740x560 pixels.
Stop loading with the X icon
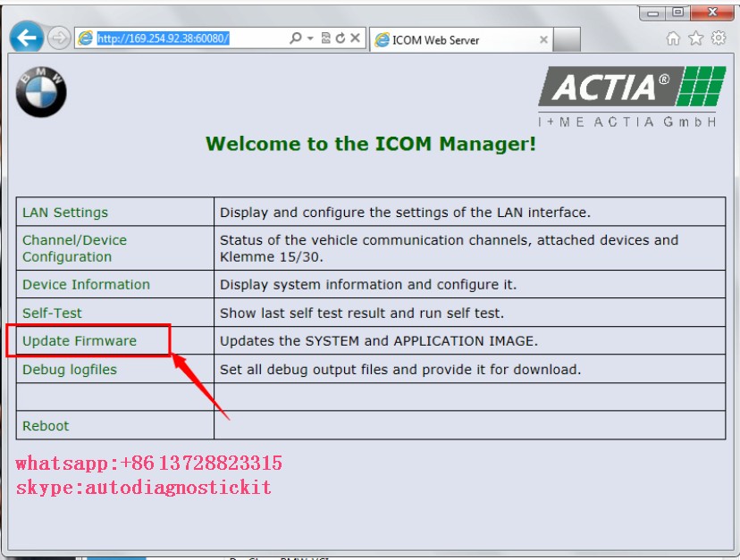tap(356, 38)
